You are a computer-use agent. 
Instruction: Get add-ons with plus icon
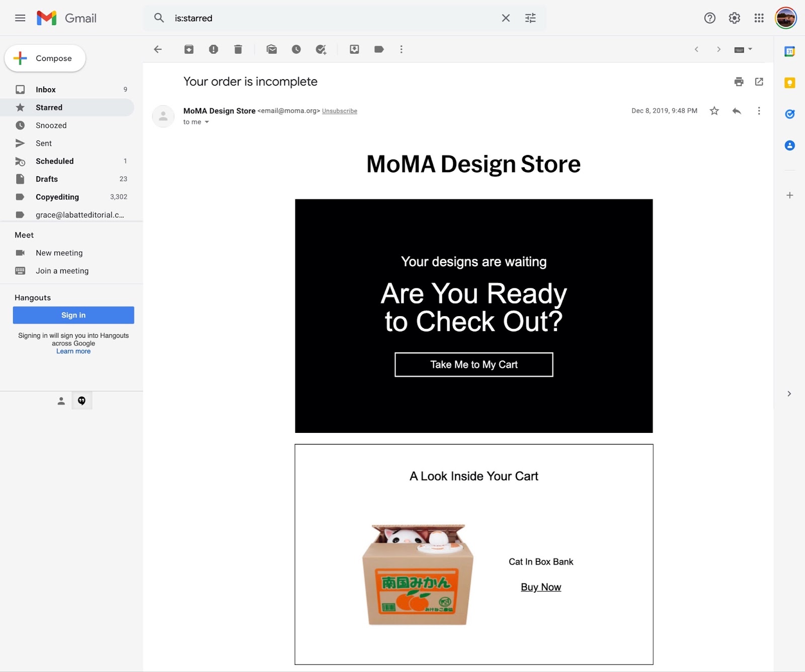click(789, 195)
